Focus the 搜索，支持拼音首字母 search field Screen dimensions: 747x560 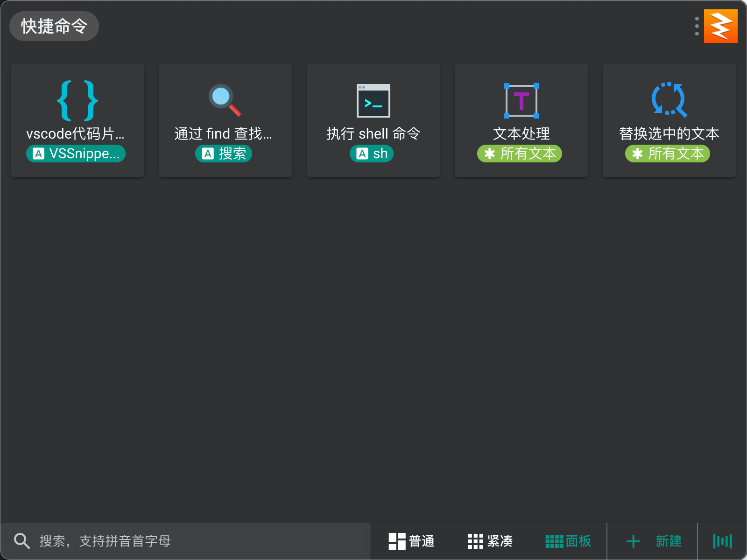186,541
